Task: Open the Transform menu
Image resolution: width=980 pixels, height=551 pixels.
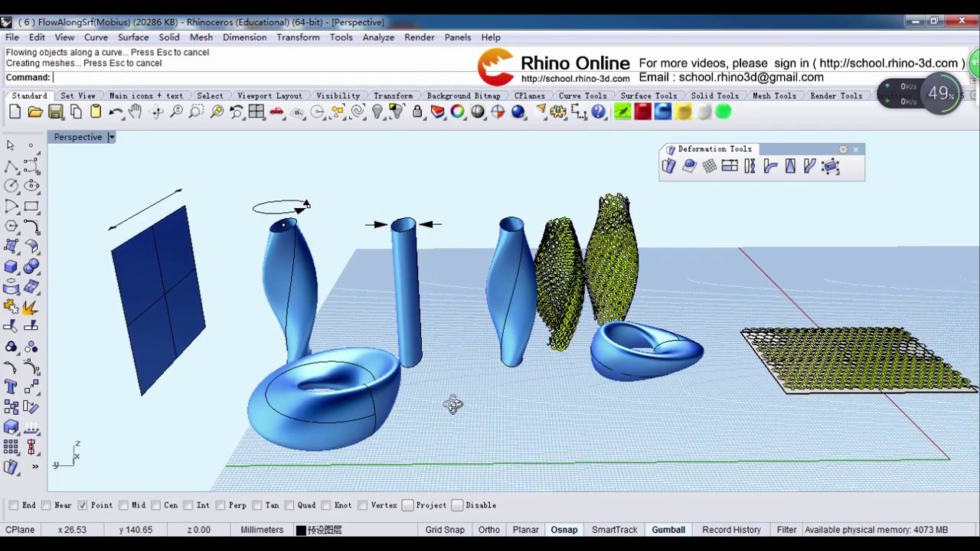Action: (298, 37)
